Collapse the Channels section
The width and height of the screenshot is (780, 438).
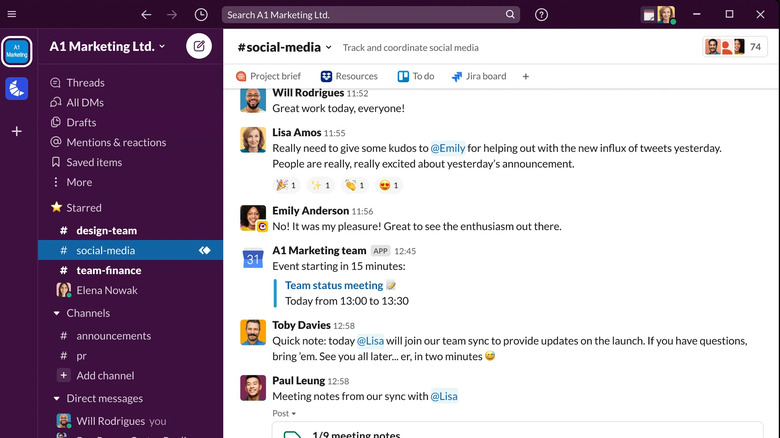(x=56, y=313)
